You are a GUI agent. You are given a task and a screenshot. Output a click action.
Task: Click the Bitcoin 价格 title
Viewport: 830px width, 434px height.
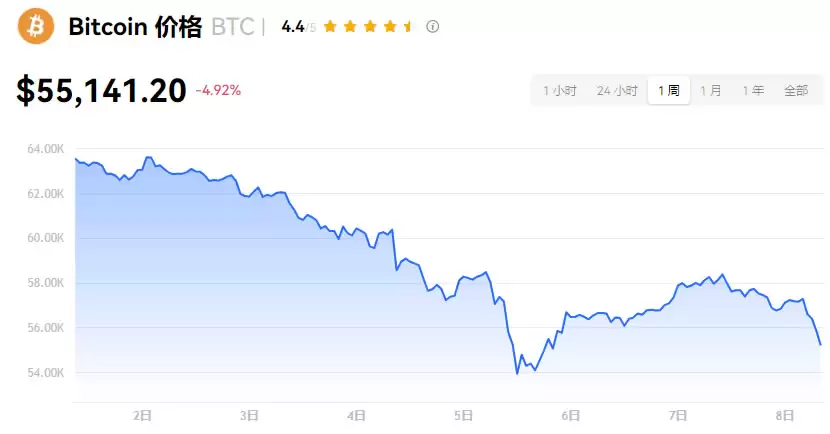(x=135, y=27)
